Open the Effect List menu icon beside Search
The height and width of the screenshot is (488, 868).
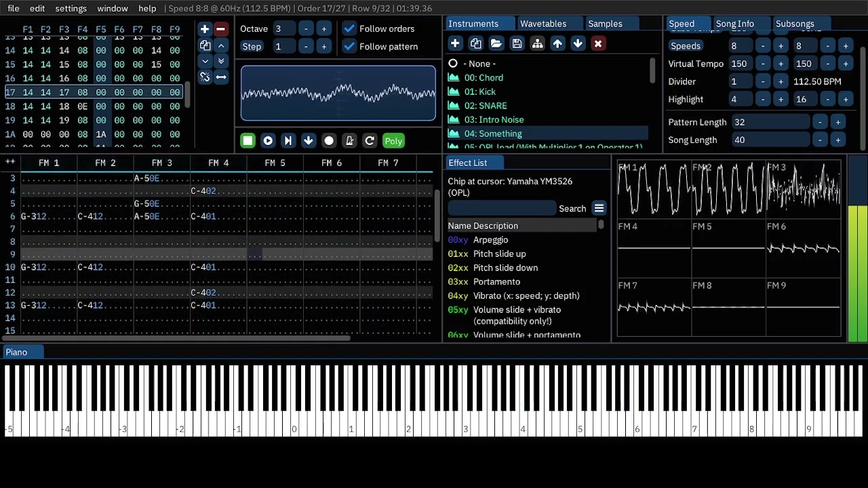tap(599, 209)
